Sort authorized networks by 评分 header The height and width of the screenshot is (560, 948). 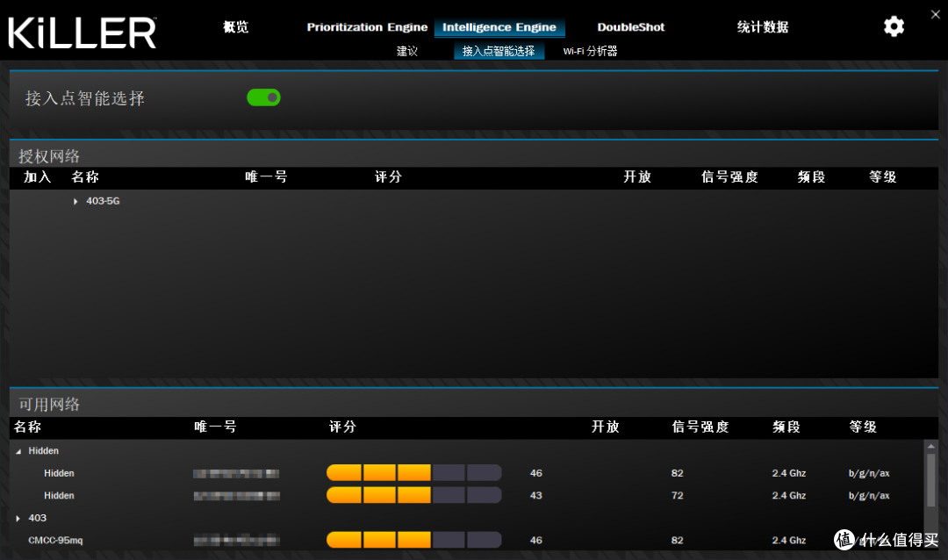pos(388,177)
